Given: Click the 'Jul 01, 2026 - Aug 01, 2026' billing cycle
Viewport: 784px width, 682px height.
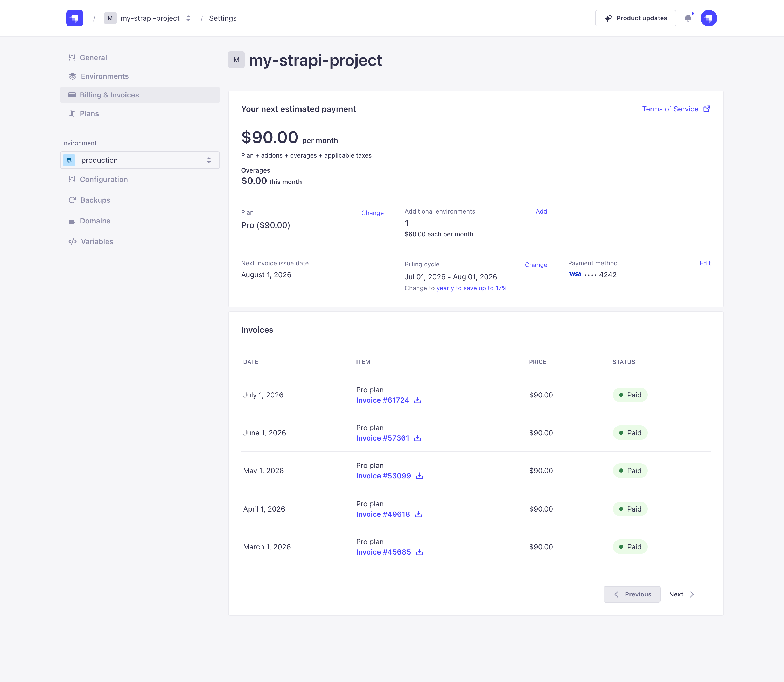Looking at the screenshot, I should click(x=451, y=277).
